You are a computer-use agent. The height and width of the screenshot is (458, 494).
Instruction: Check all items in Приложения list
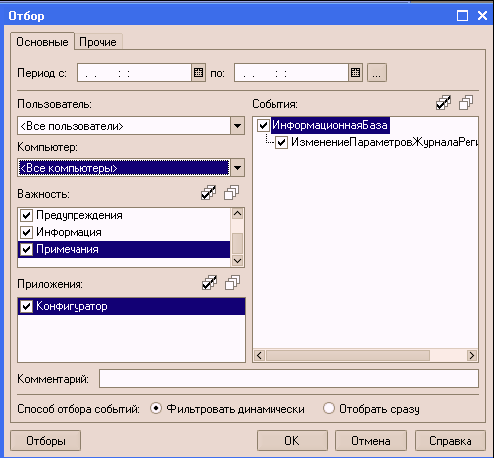[x=209, y=283]
